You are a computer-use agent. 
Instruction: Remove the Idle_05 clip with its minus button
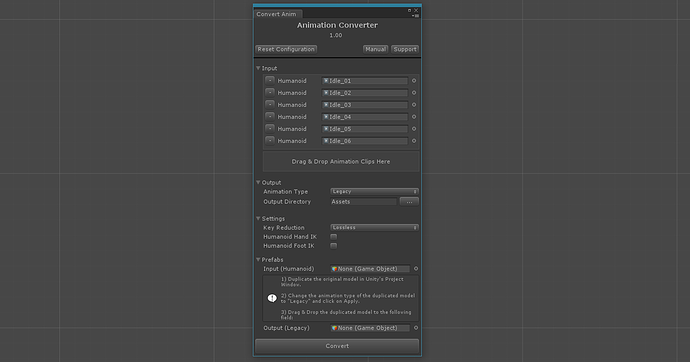pos(270,128)
